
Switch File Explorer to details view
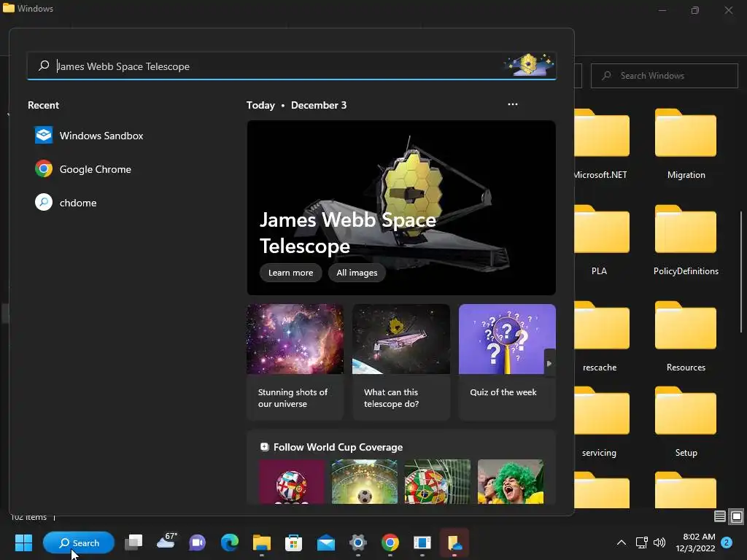pos(720,516)
